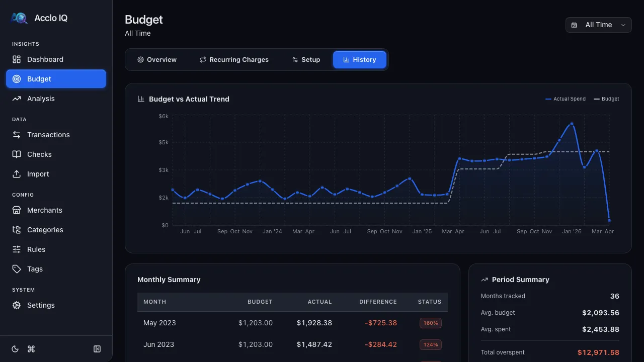Screen dimensions: 644x362
Task: Select the Jan '26 peak data point
Action: (572, 124)
